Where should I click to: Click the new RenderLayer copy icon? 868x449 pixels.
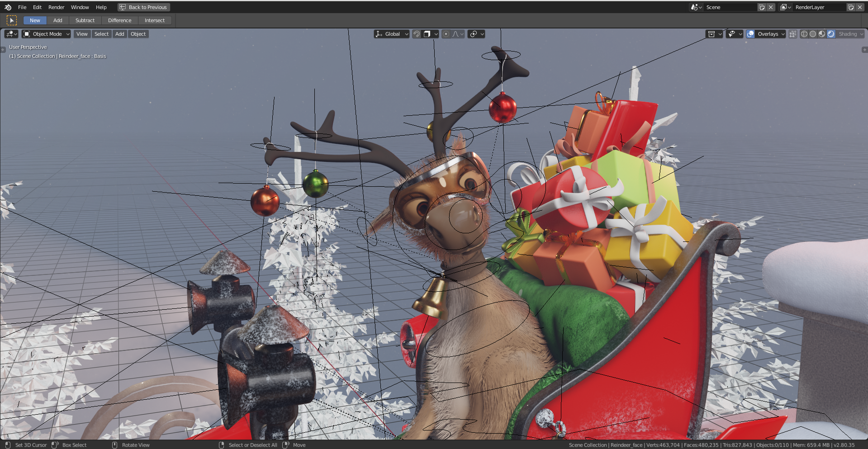pos(851,7)
